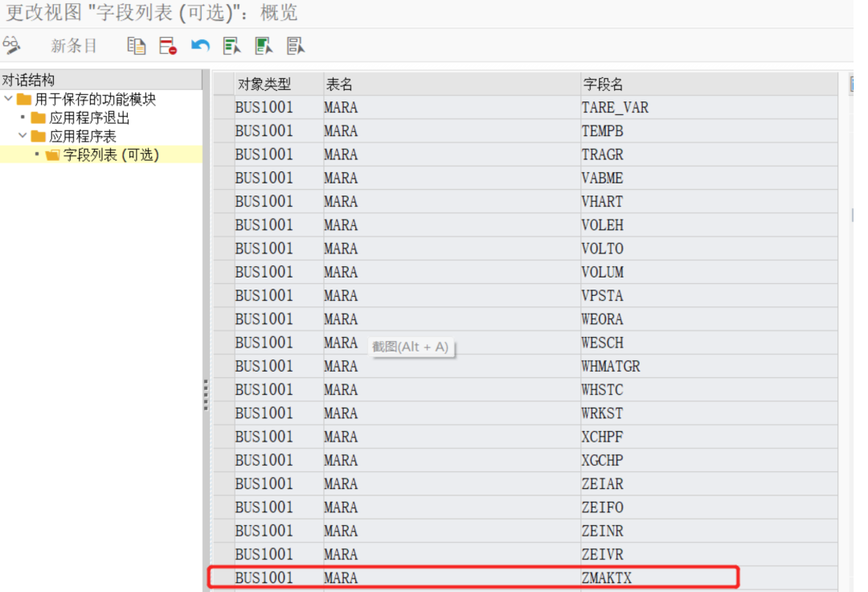
Task: Click the table select-all corner header cell
Action: coord(223,84)
